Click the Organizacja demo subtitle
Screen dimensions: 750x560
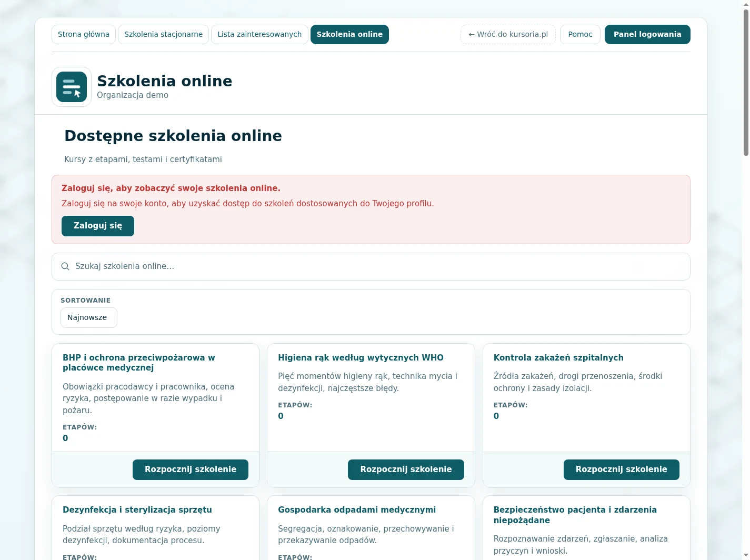point(133,95)
